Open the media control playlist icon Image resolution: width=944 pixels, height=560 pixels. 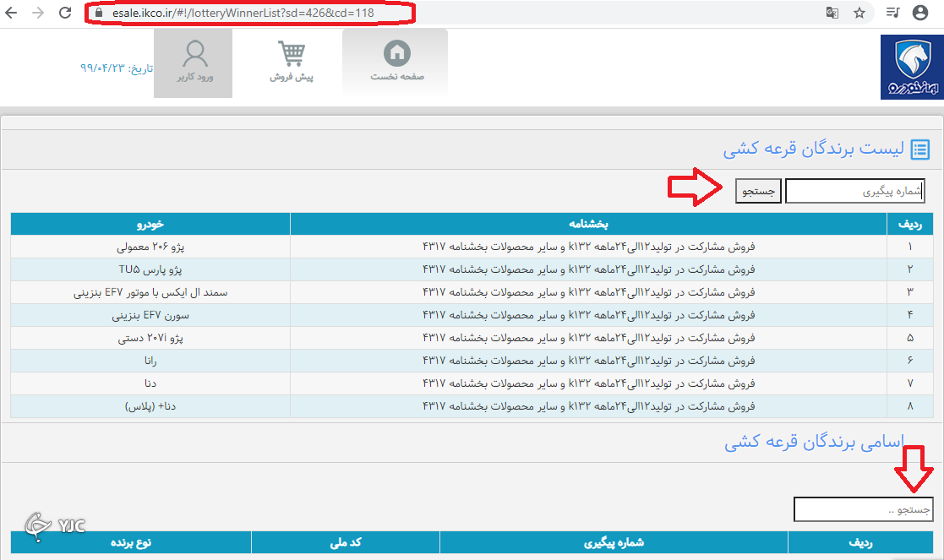point(893,13)
